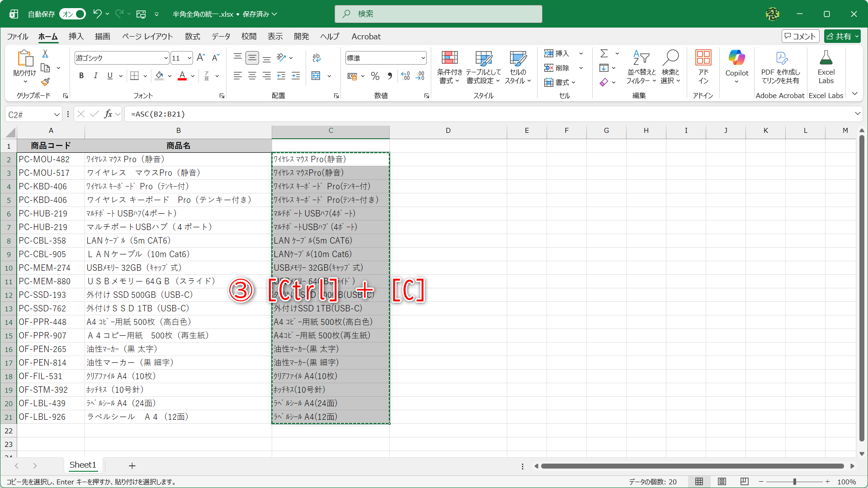
Task: Click the AutoSum sigma icon
Action: (604, 54)
